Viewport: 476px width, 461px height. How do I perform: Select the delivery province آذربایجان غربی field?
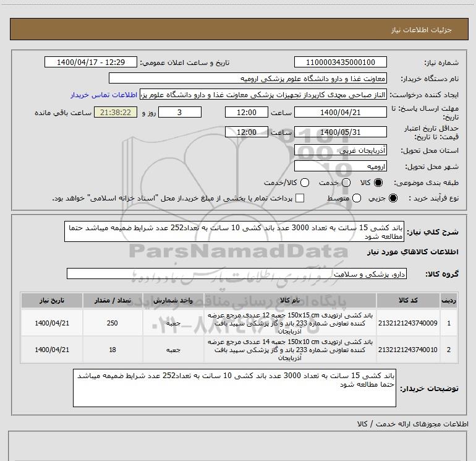(x=341, y=151)
